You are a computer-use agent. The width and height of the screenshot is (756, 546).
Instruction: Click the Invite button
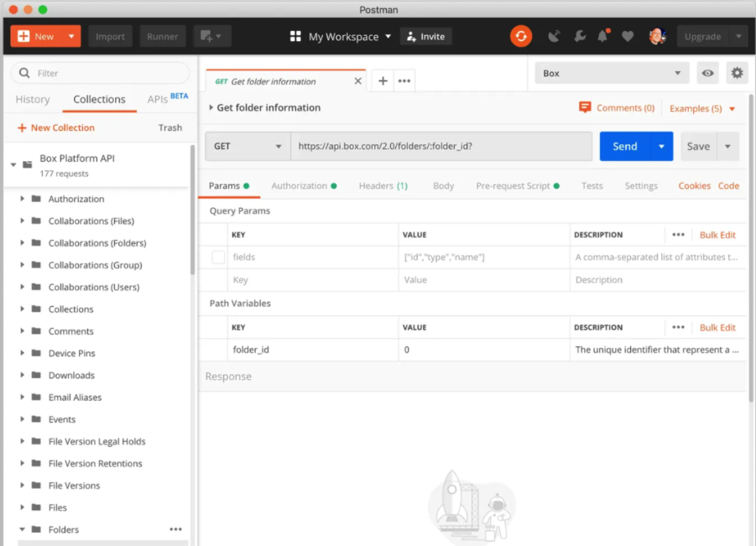(x=425, y=37)
